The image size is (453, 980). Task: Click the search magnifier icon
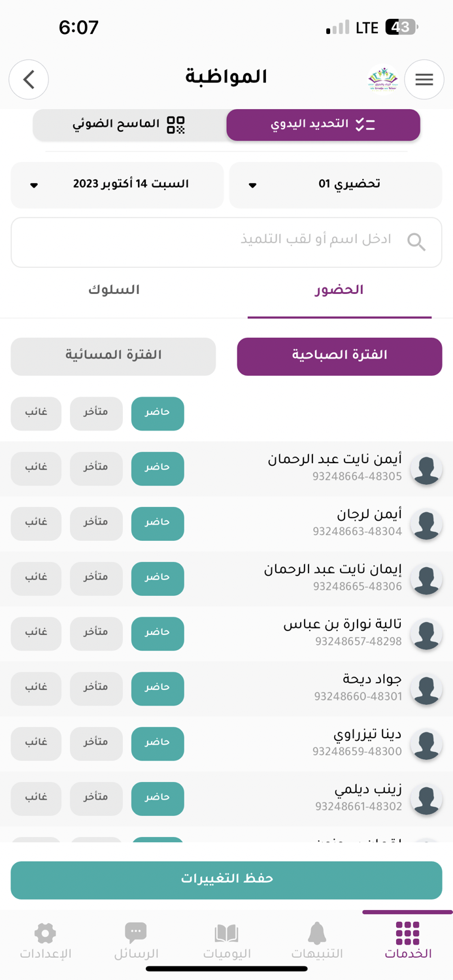(416, 242)
